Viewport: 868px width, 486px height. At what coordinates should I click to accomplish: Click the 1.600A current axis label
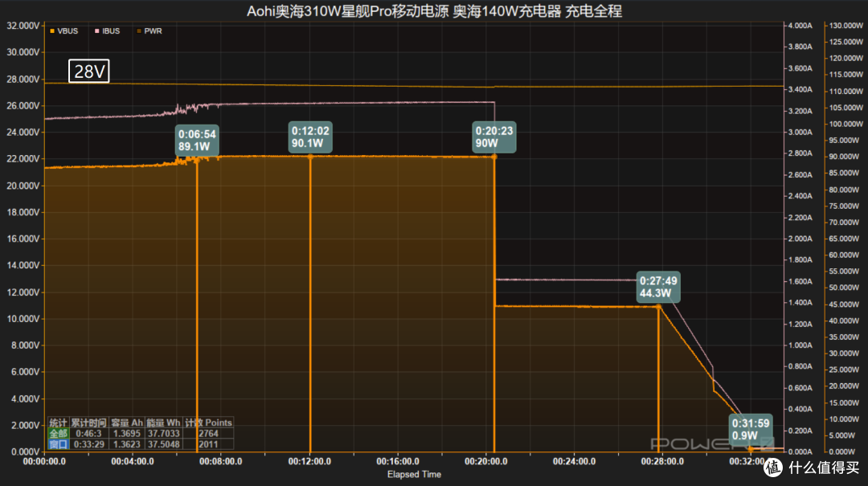800,281
